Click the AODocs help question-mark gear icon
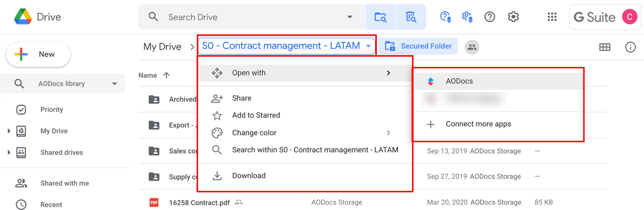 (445, 17)
